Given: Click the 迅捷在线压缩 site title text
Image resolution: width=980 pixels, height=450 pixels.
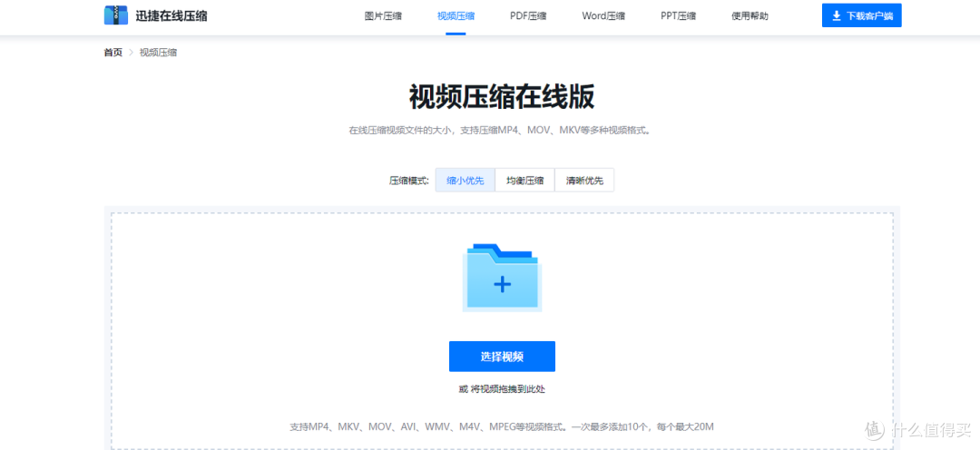Looking at the screenshot, I should (x=171, y=16).
